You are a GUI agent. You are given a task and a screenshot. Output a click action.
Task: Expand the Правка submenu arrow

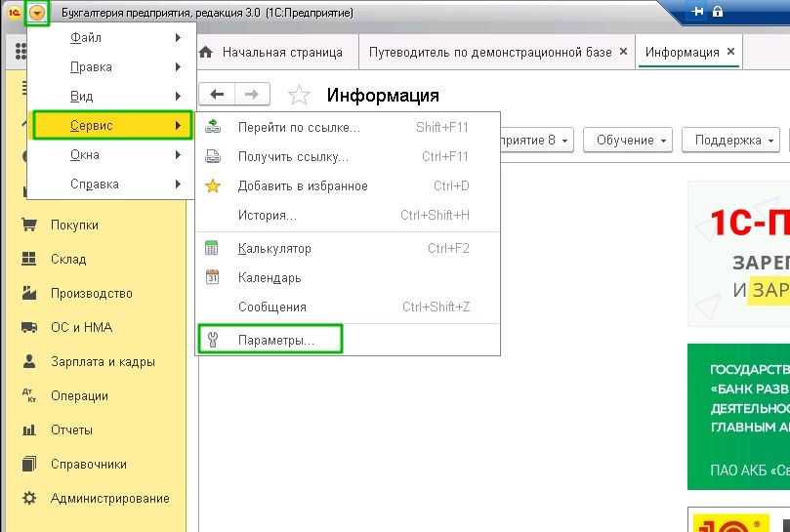(x=178, y=67)
